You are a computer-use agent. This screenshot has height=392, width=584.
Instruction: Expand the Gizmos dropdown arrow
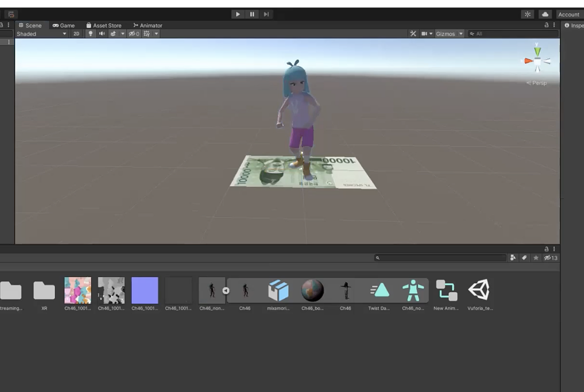click(461, 34)
